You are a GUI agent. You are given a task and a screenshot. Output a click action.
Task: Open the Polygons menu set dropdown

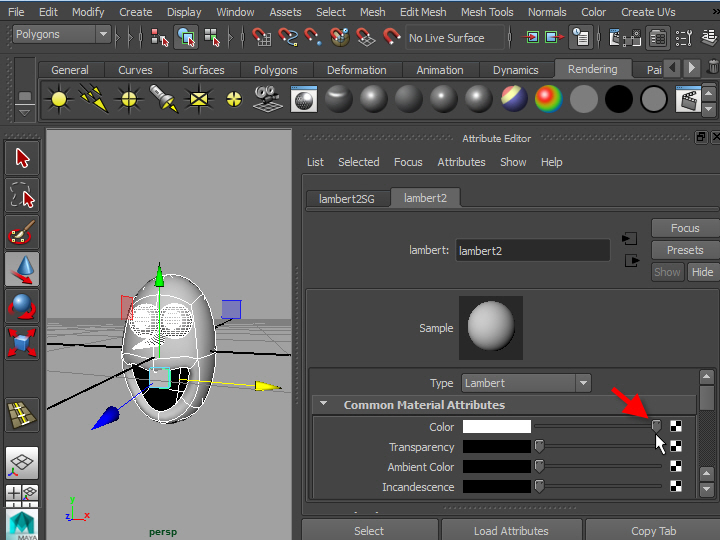[62, 34]
